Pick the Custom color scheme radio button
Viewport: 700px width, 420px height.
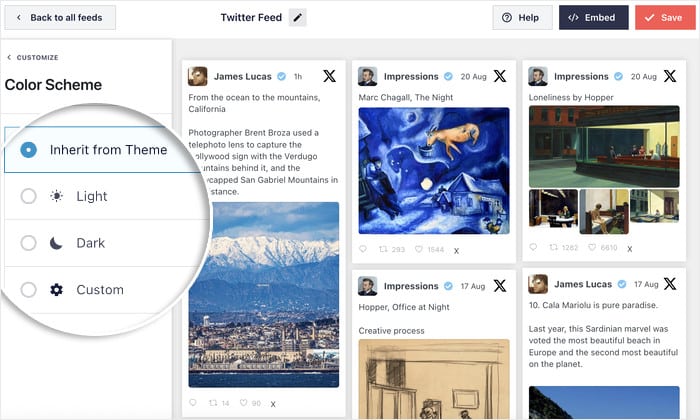[x=29, y=290]
